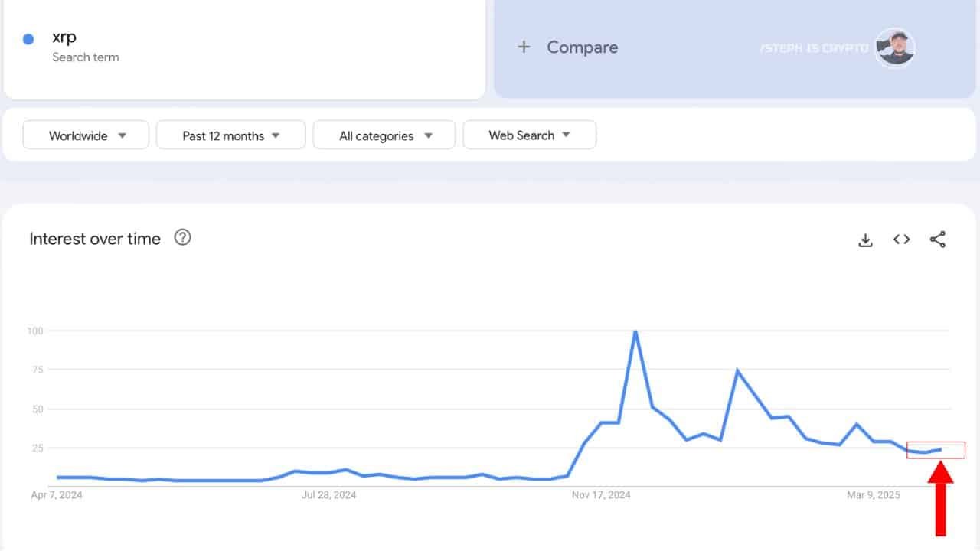
Task: Click the Compare button
Action: coord(582,47)
